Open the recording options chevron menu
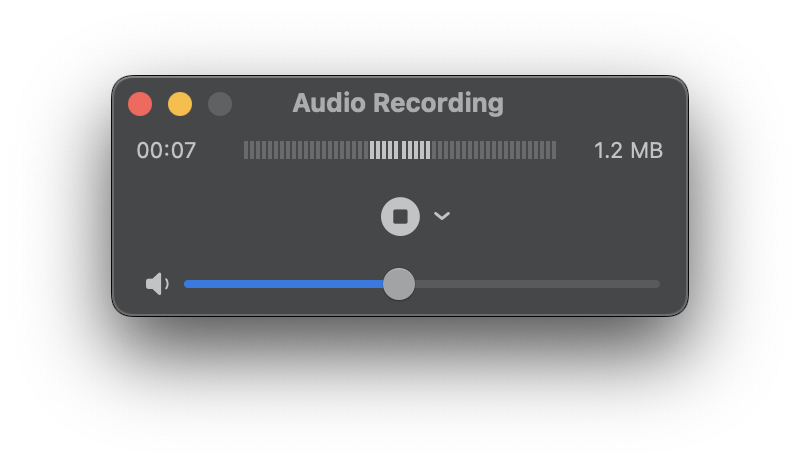 pos(442,216)
